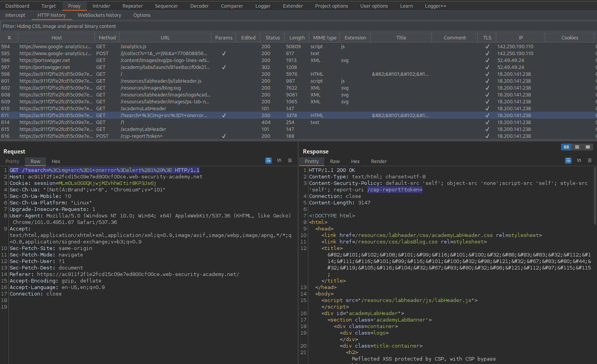
Task: Open the Dashboard tab
Action: click(x=17, y=6)
